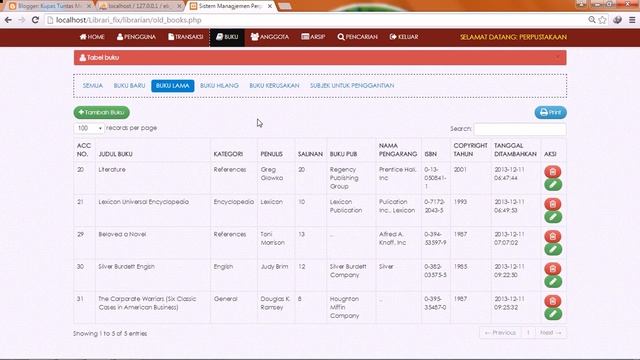Click the zoom magnifier in address bar
Viewport: 640px width, 360px height.
tap(591, 20)
